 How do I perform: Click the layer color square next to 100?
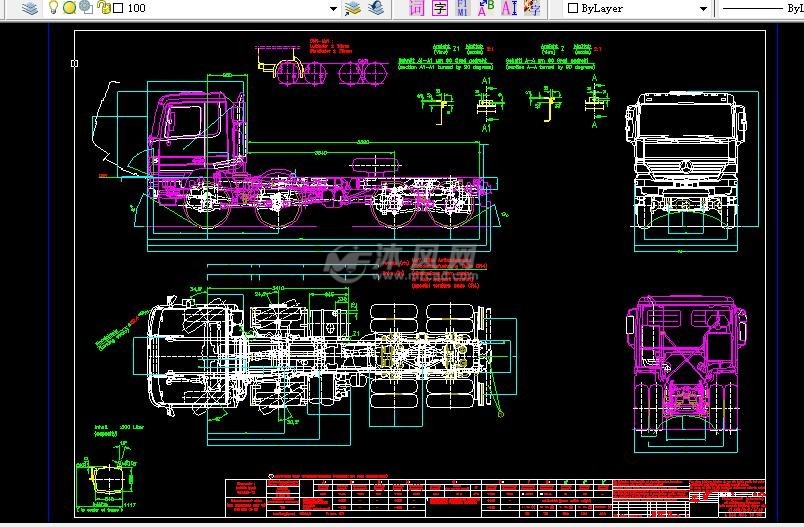click(x=118, y=8)
